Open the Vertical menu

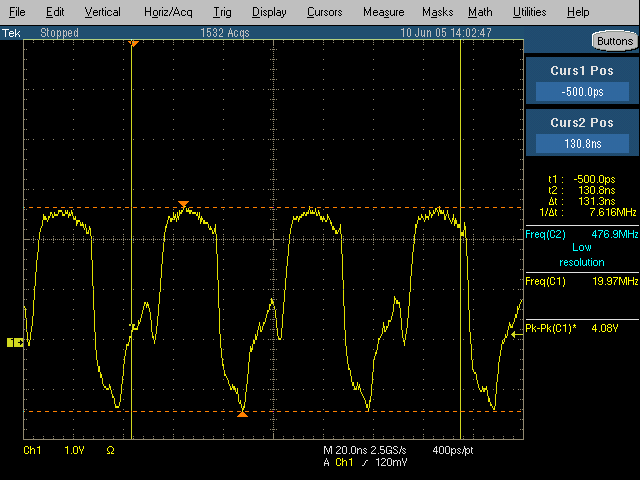pyautogui.click(x=102, y=12)
